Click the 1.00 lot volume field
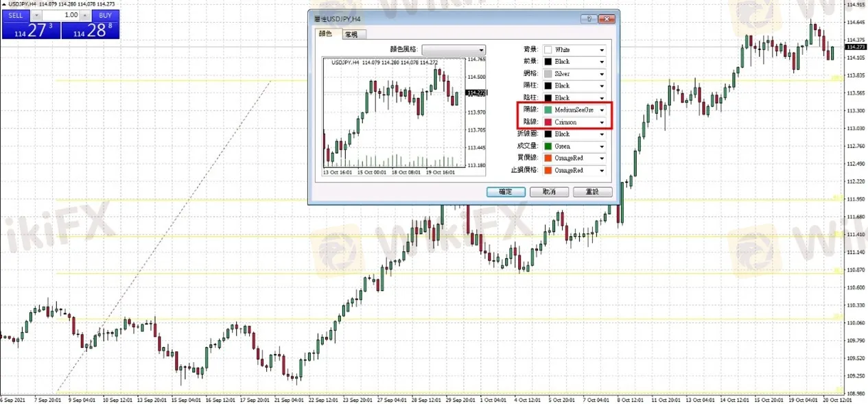 pos(60,15)
